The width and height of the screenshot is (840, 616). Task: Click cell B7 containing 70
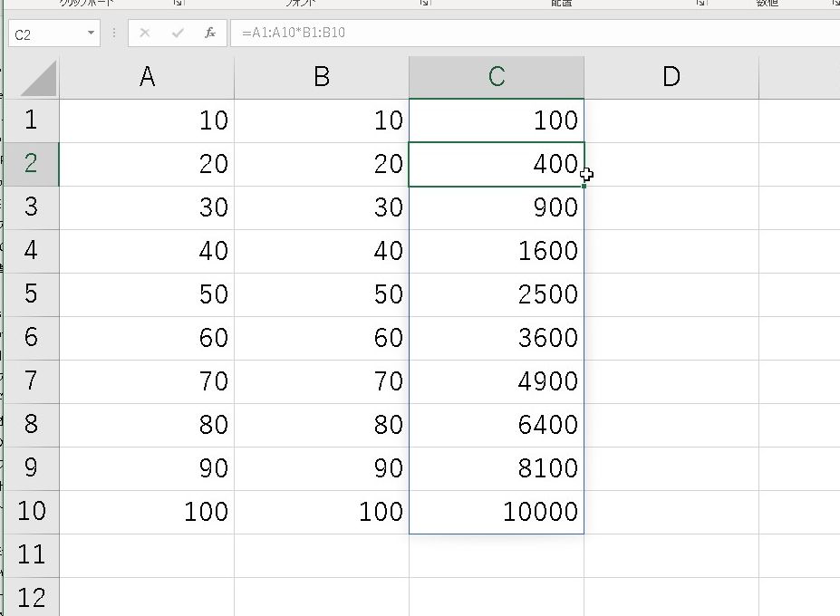point(322,381)
